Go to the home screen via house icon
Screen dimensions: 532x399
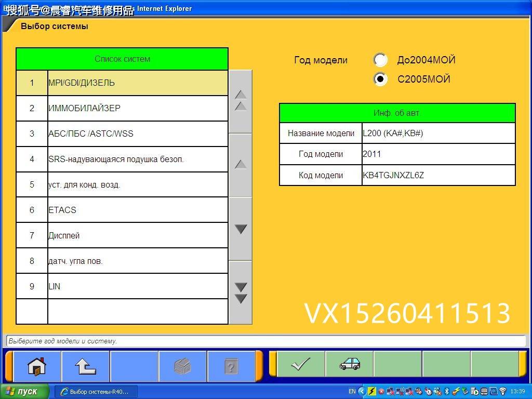tap(37, 366)
